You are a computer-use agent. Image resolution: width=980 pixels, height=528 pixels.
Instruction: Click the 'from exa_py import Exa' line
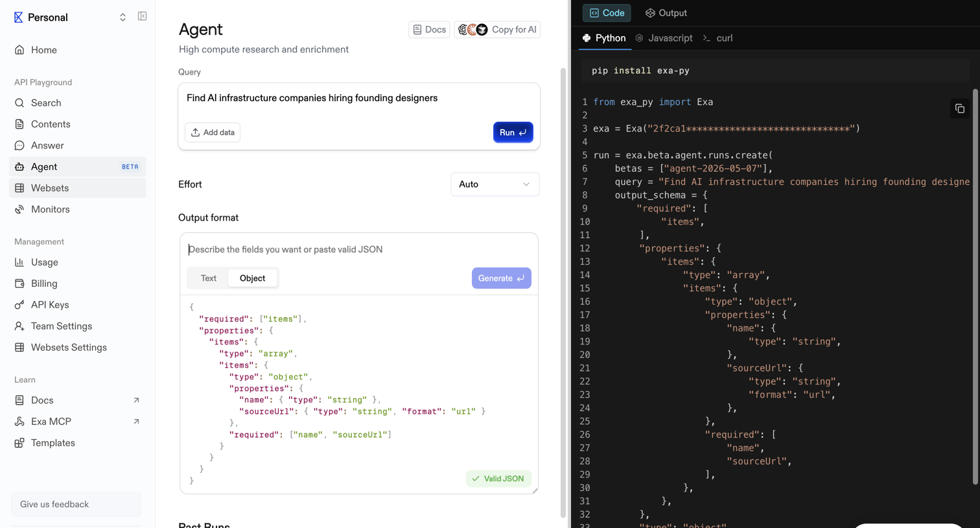(x=653, y=102)
